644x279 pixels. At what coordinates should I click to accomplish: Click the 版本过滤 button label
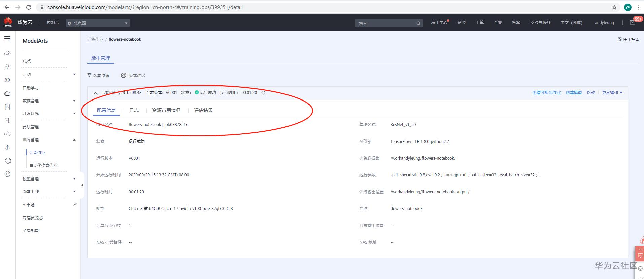(x=101, y=75)
